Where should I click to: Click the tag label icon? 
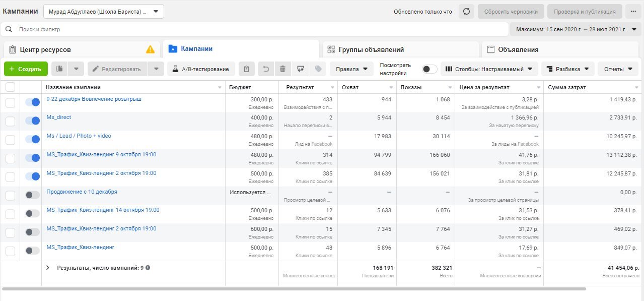[318, 69]
